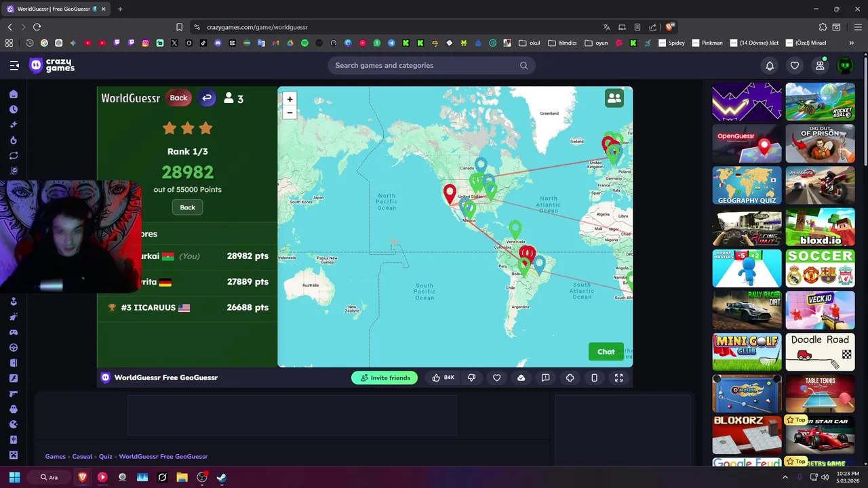Open bloxd.io game thumbnail
Image resolution: width=868 pixels, height=488 pixels.
(821, 227)
